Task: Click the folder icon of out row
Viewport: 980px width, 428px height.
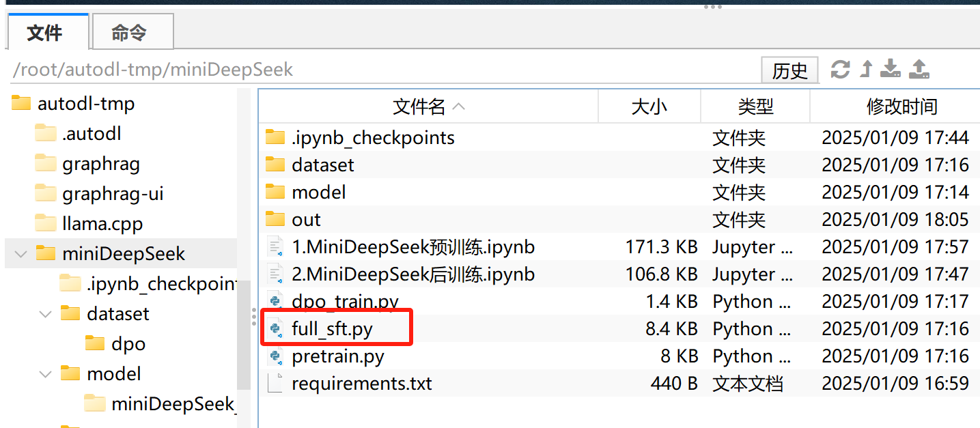Action: [275, 220]
